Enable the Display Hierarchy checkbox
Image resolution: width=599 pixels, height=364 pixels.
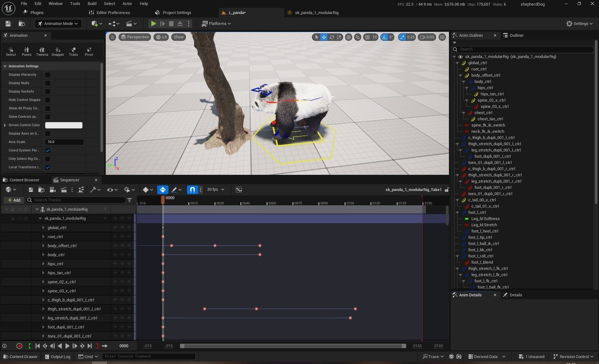coord(48,75)
